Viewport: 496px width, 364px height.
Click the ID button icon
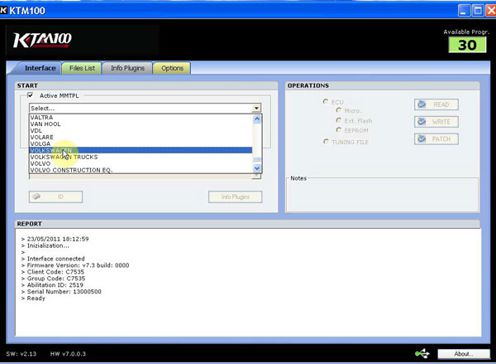pyautogui.click(x=37, y=196)
